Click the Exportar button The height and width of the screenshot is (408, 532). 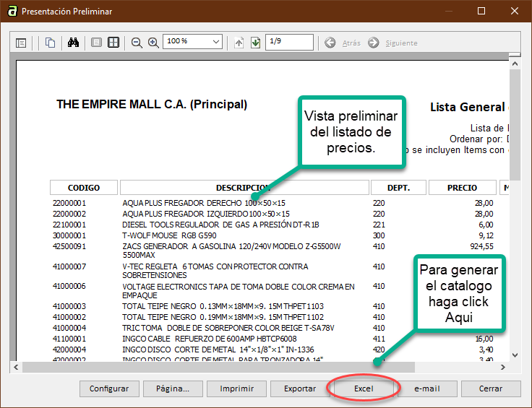[x=300, y=389]
